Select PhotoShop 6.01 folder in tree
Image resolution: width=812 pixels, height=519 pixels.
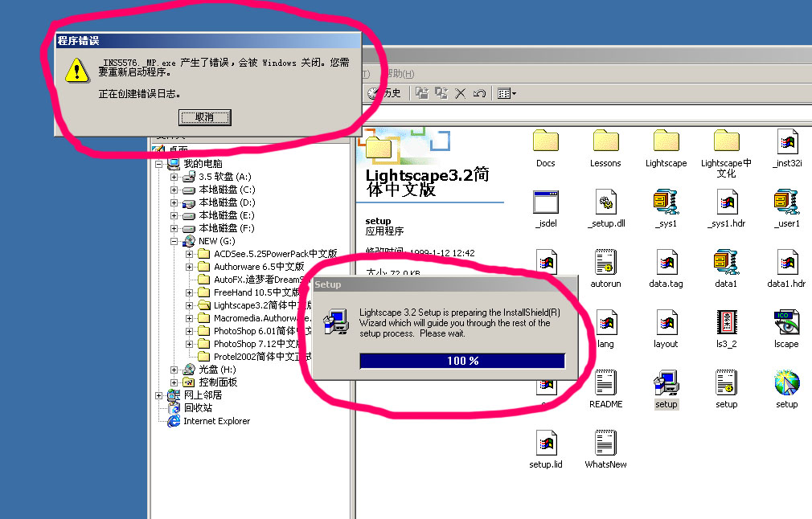click(263, 331)
